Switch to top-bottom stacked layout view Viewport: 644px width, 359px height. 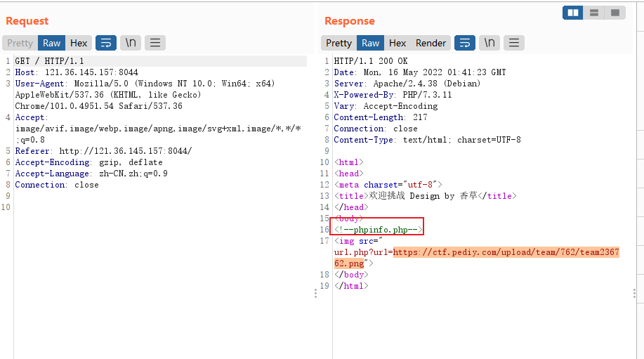point(594,13)
